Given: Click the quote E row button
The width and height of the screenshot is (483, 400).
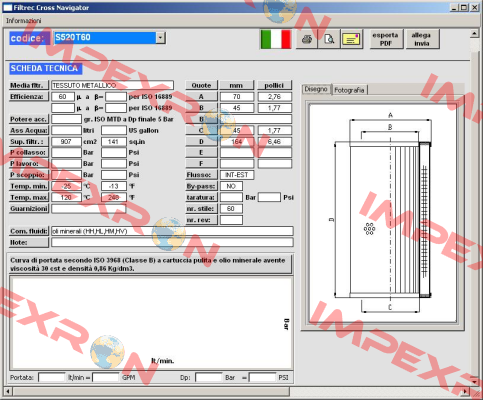Looking at the screenshot, I should [201, 152].
